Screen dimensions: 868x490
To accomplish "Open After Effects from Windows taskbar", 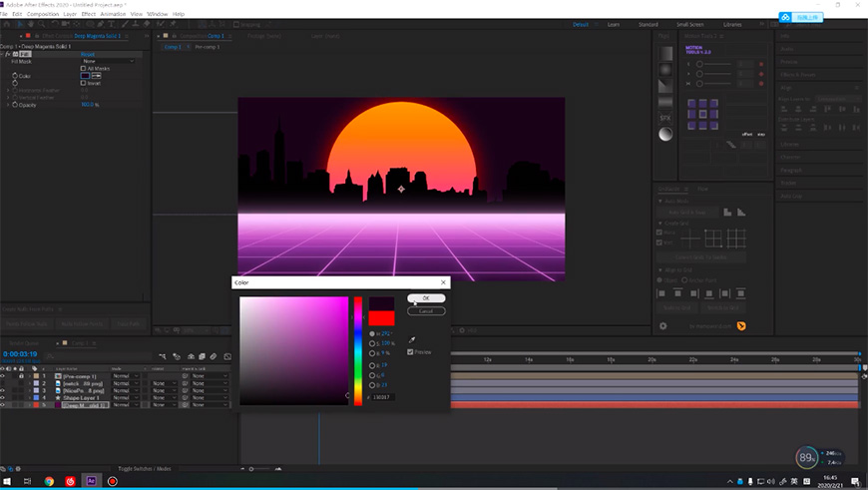I will click(x=92, y=481).
